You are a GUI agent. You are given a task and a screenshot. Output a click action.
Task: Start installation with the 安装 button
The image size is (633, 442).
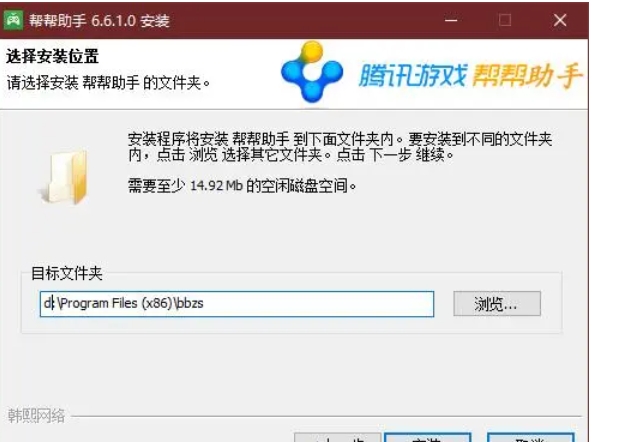(428, 438)
